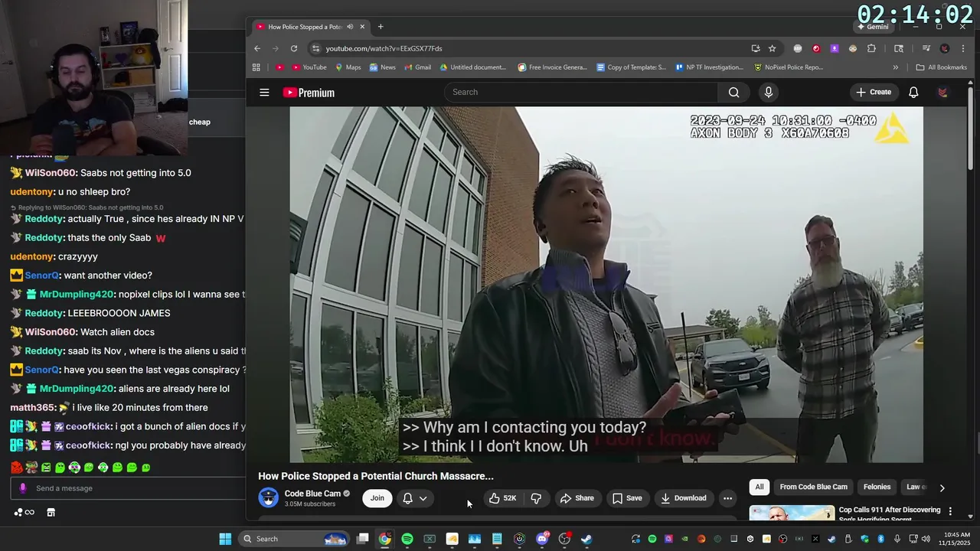
Task: Open the YouTube bookmark in bookmarks bar
Action: click(x=309, y=67)
